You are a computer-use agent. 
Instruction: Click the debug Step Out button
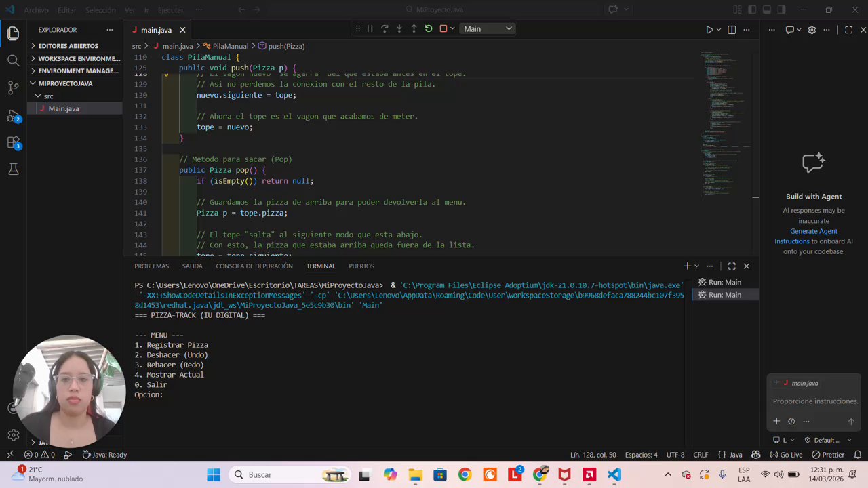click(414, 28)
